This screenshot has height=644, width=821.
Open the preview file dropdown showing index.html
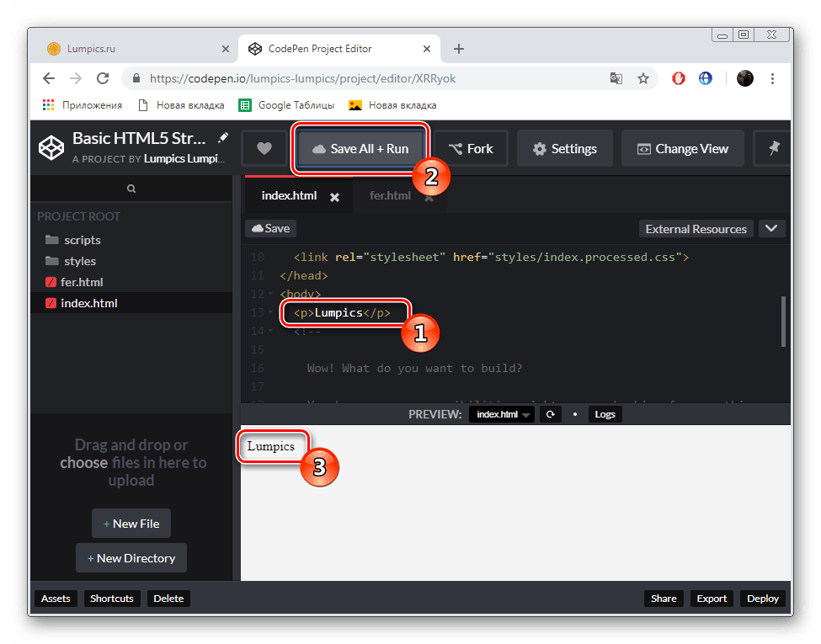(501, 413)
